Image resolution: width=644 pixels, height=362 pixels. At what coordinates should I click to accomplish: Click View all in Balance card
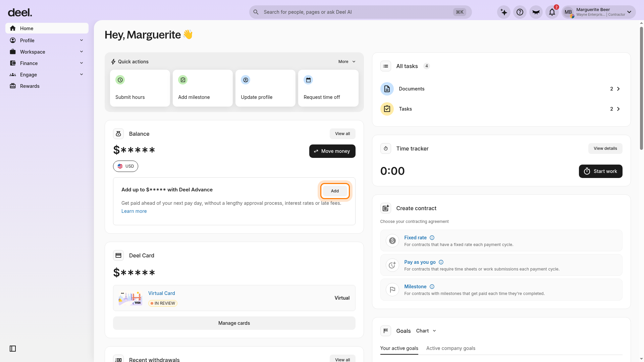click(x=342, y=134)
